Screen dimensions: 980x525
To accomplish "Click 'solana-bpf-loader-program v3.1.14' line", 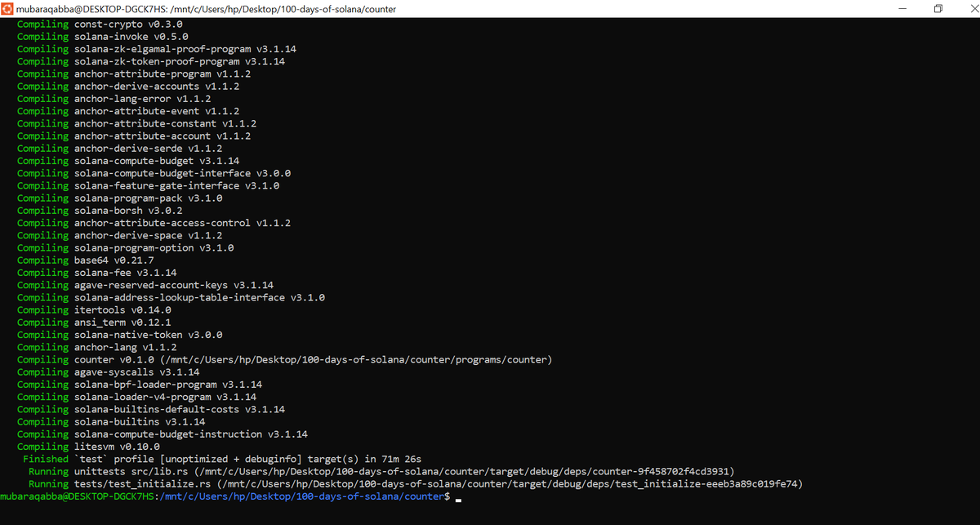I will tap(140, 385).
